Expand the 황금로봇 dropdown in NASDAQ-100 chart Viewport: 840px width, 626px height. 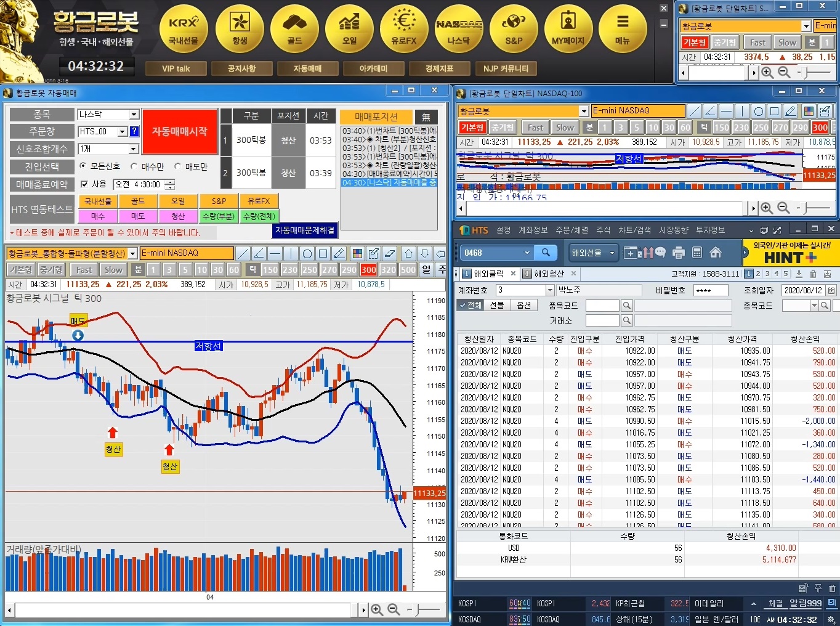click(x=584, y=111)
